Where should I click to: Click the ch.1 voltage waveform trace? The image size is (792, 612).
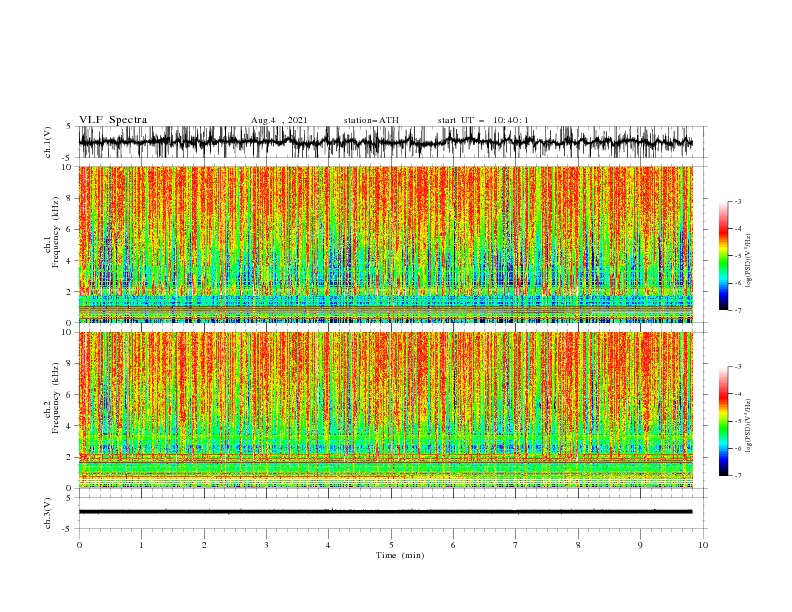click(x=386, y=142)
